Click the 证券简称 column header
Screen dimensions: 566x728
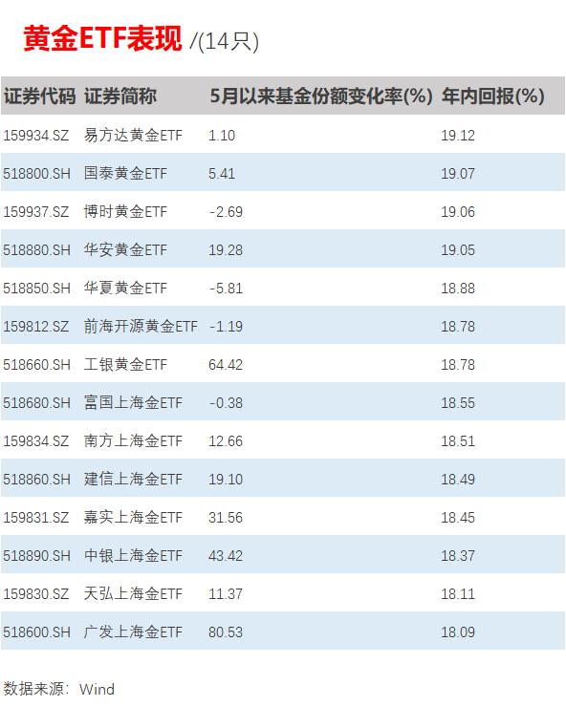coord(120,96)
